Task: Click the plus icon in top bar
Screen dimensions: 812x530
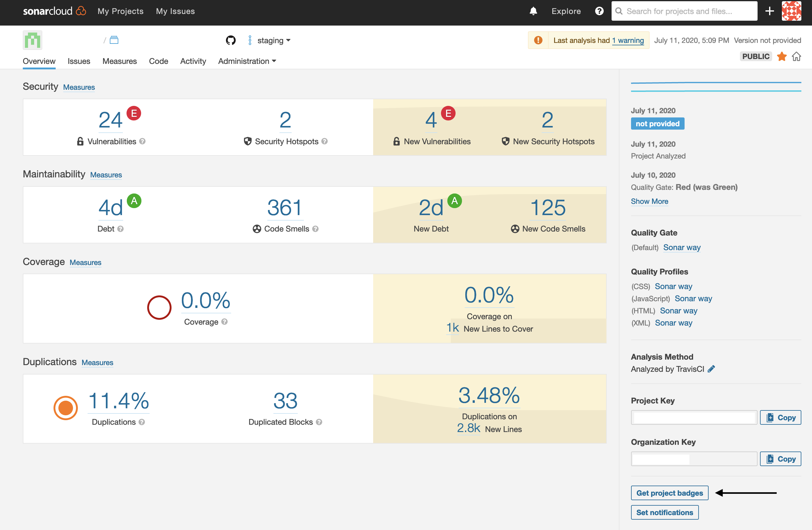Action: tap(769, 11)
